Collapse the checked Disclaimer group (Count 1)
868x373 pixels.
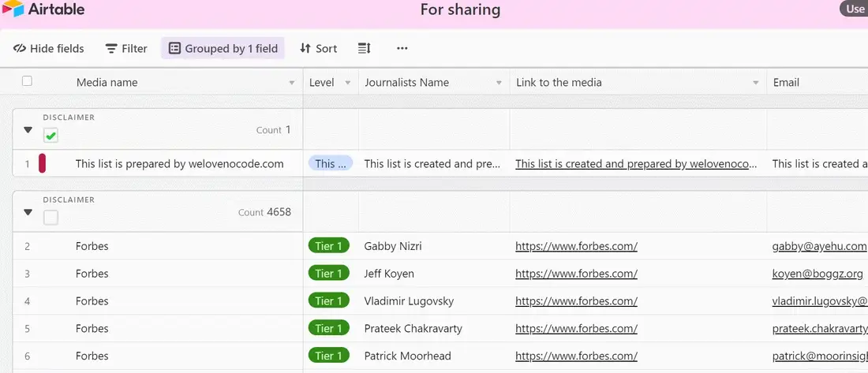pyautogui.click(x=28, y=130)
